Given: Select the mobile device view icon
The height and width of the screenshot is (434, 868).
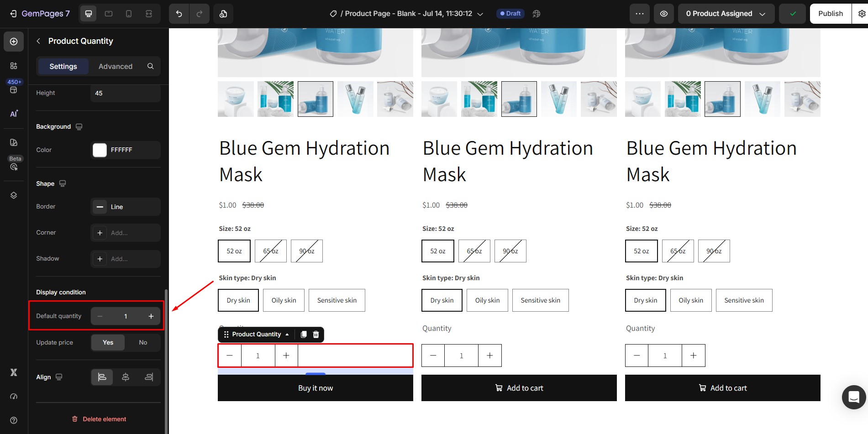Looking at the screenshot, I should (129, 14).
